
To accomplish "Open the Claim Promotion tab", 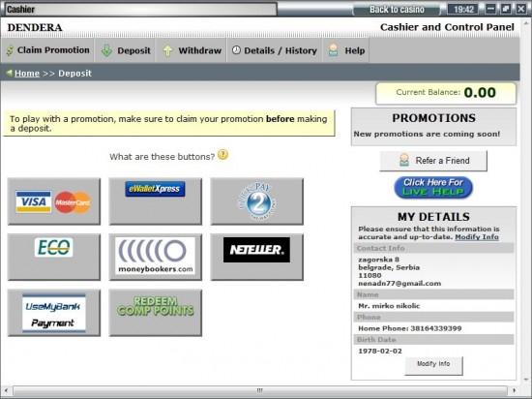I will [x=47, y=50].
